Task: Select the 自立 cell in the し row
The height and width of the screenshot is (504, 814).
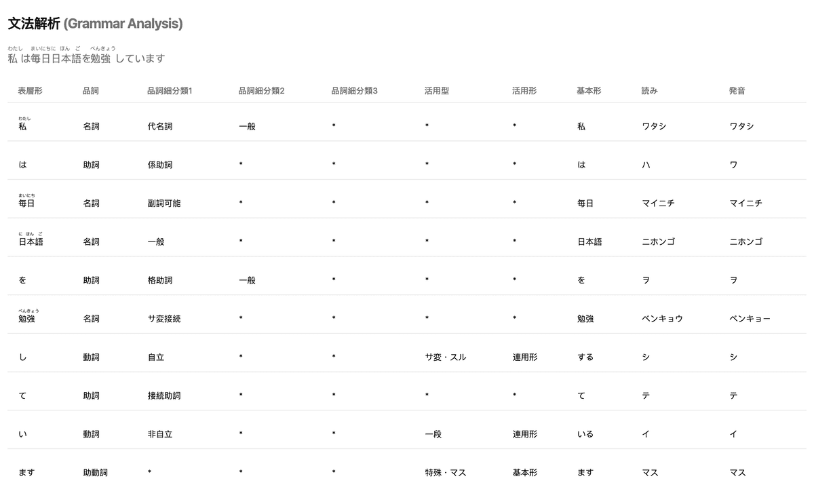Action: [155, 357]
